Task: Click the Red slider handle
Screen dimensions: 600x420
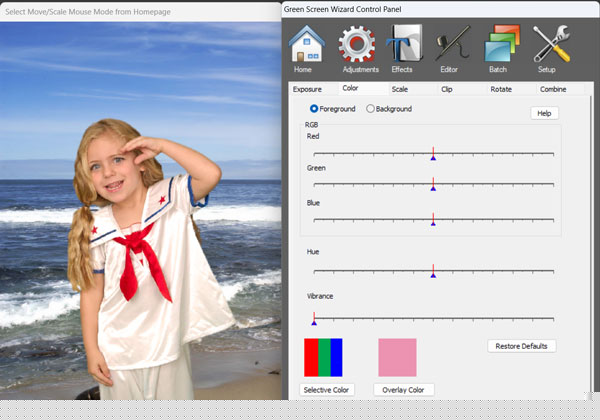Action: (x=433, y=154)
